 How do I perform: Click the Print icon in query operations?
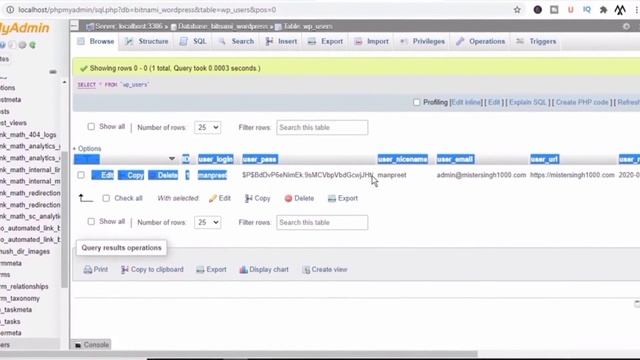[88, 269]
